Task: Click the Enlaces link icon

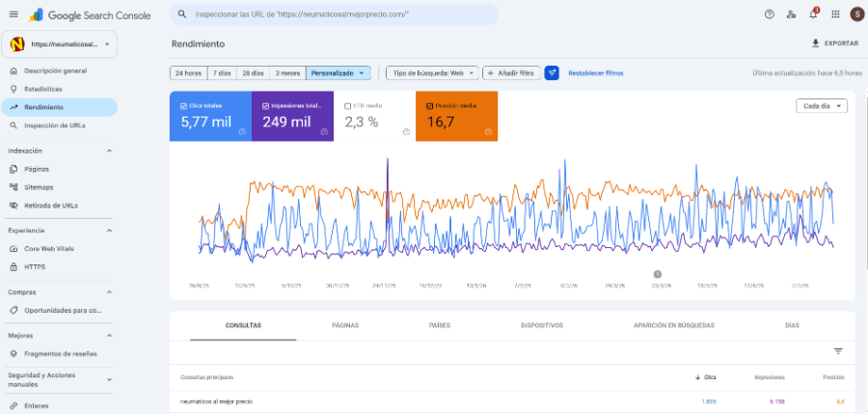Action: [14, 405]
